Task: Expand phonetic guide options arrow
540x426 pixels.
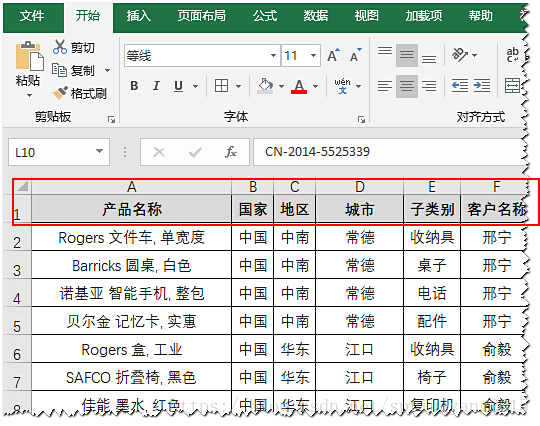Action: tap(359, 86)
